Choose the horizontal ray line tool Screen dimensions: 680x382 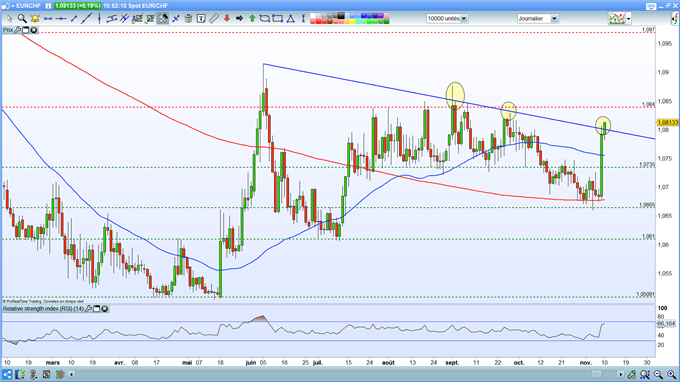(61, 18)
